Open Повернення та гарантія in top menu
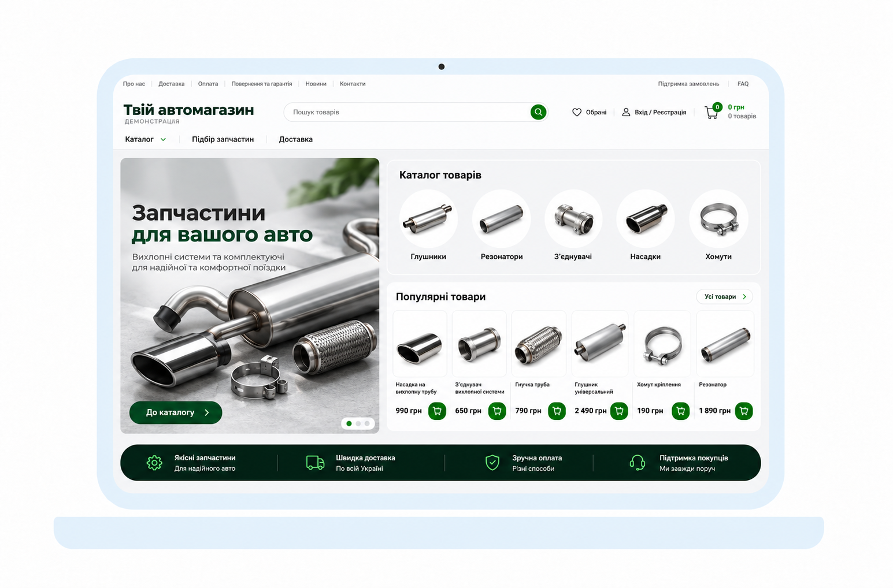Image resolution: width=893 pixels, height=588 pixels. [x=262, y=84]
